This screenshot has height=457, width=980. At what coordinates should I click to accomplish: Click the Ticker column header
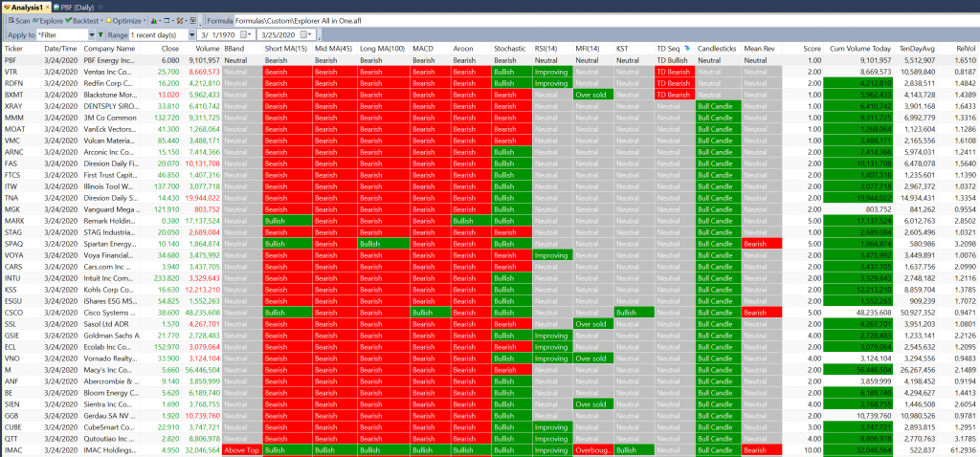click(14, 48)
